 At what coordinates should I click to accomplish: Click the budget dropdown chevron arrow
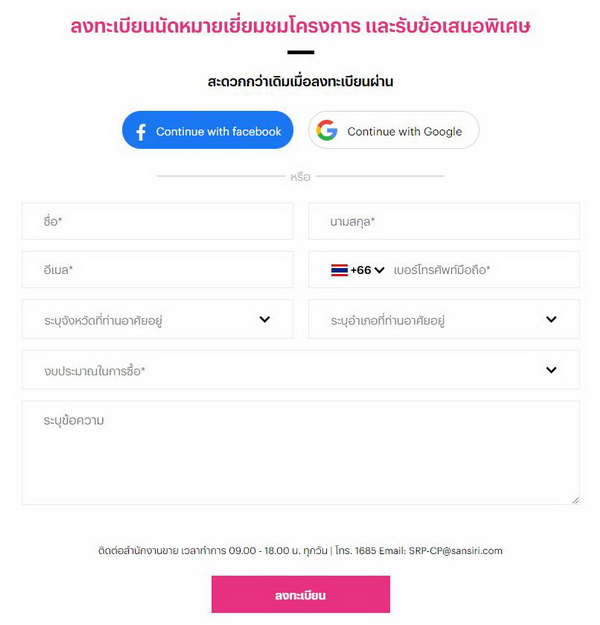pos(551,370)
